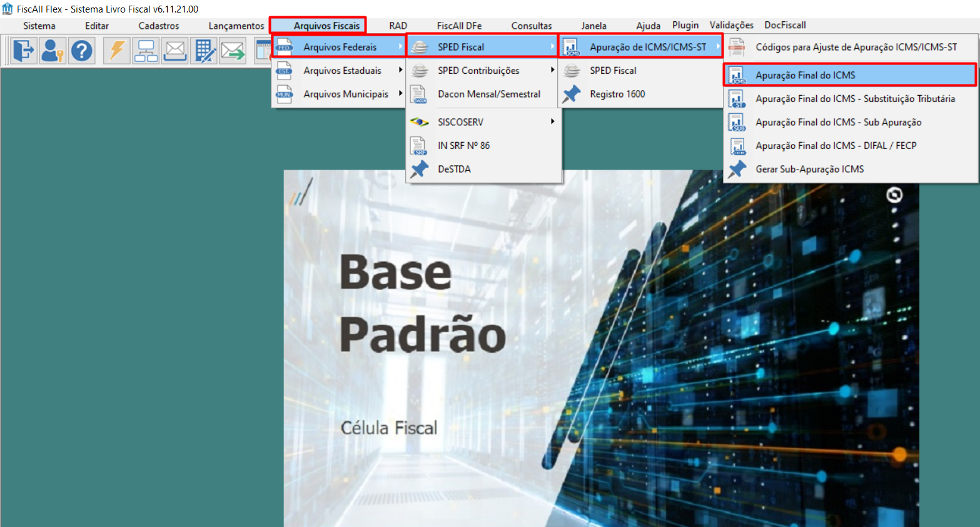Open the Sistema menu
Screen dimensions: 980x527
[x=39, y=26]
